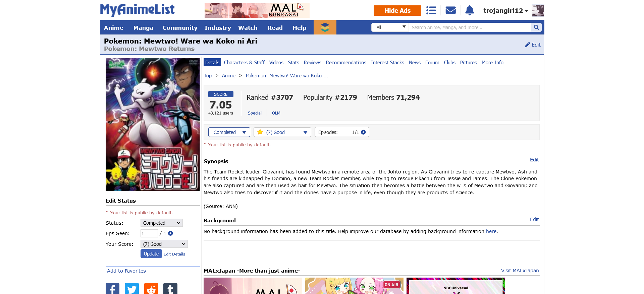This screenshot has width=644, height=294.
Task: Click the MyAnimeList logo
Action: (x=137, y=10)
